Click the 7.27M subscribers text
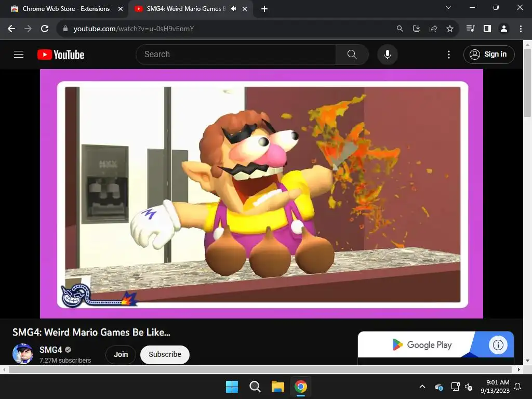This screenshot has width=532, height=399. (65, 361)
